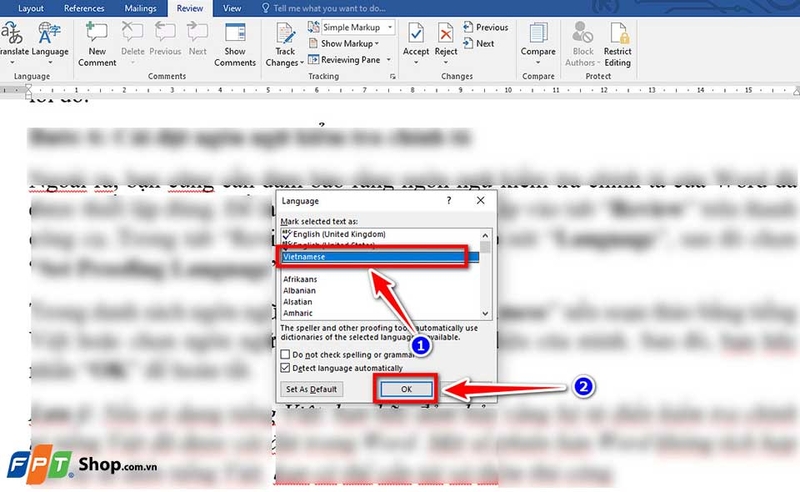Click the left indent marker on the ruler
The width and height of the screenshot is (800, 492).
point(29,91)
